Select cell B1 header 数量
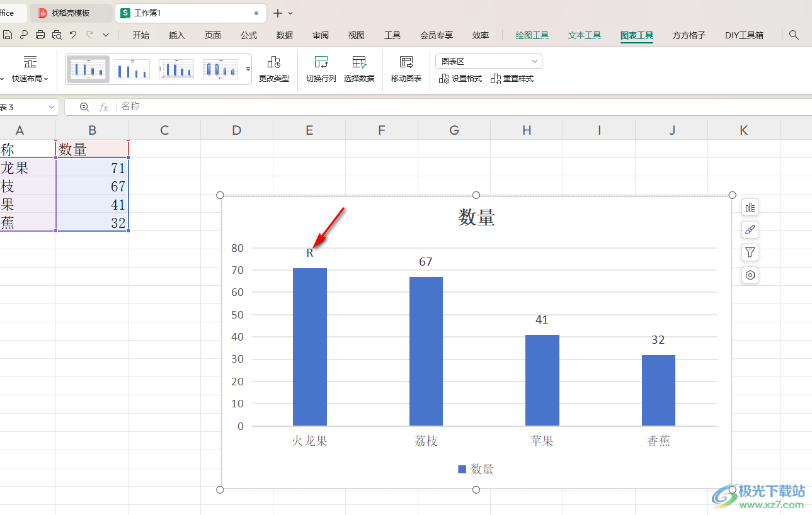 [x=92, y=149]
